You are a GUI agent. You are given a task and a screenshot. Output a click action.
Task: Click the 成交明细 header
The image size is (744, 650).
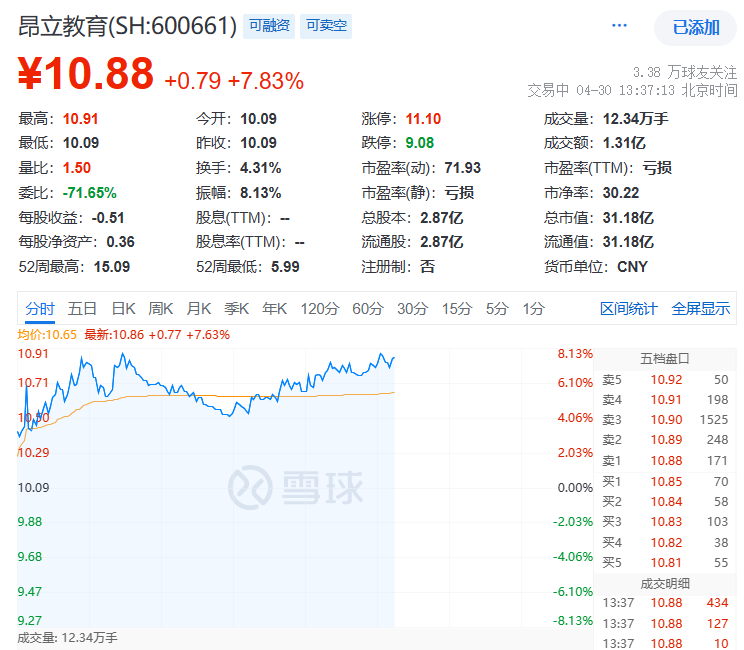(665, 584)
